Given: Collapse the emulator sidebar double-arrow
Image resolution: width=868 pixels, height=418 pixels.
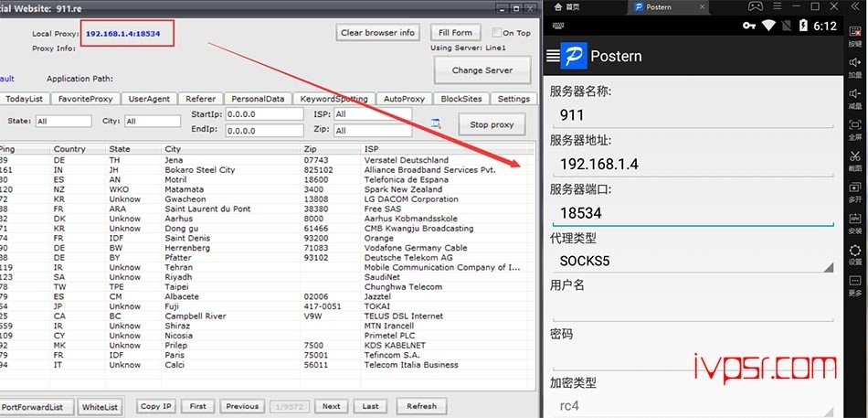Looking at the screenshot, I should tap(855, 6).
